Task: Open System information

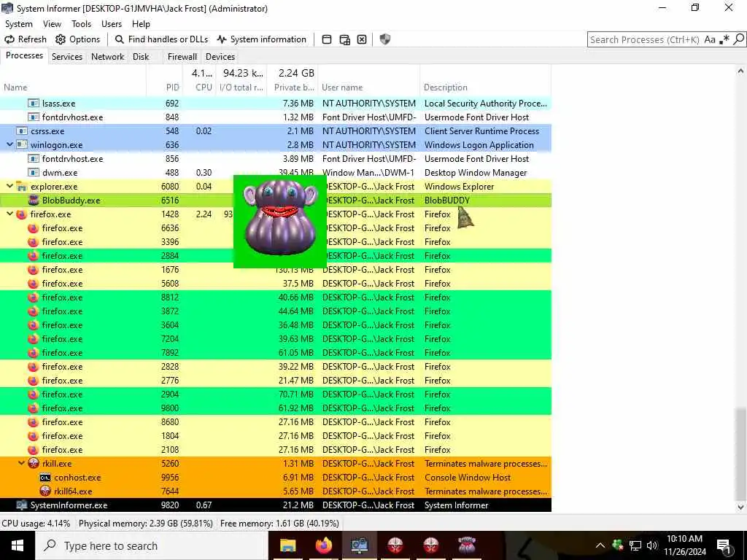Action: 262,39
